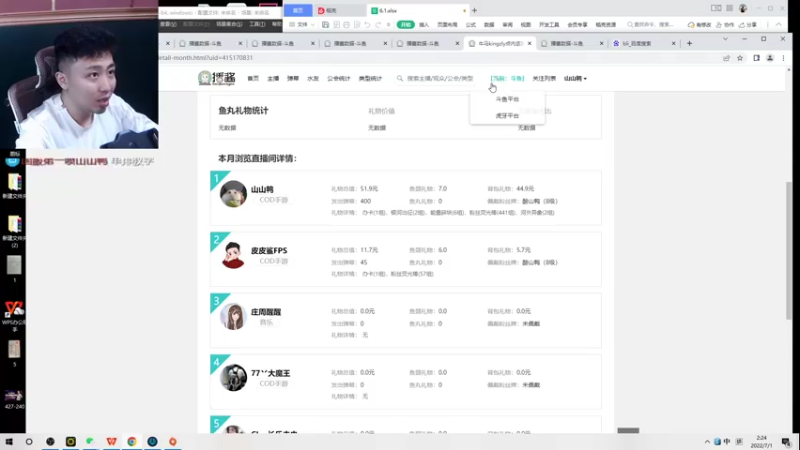
Task: Click the avatar of 77大魔王
Action: pyautogui.click(x=233, y=378)
